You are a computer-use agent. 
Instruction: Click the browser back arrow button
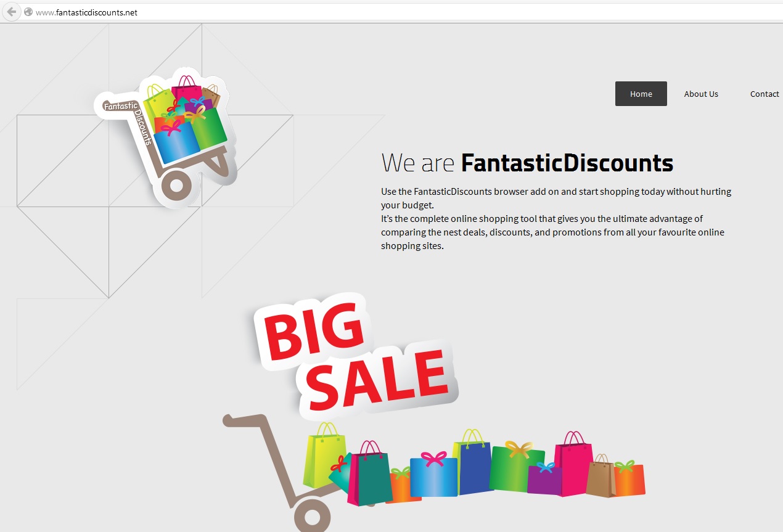click(11, 12)
